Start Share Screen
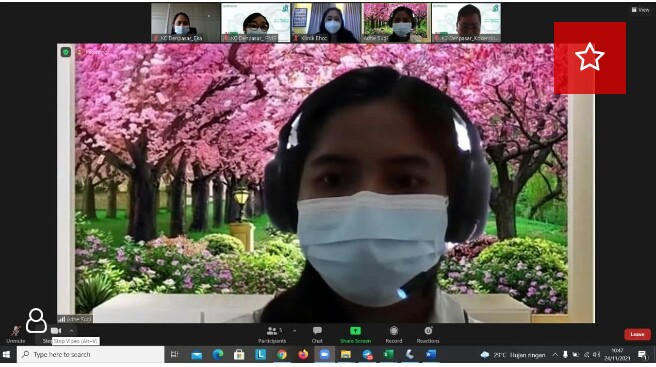The width and height of the screenshot is (656, 367). tap(355, 335)
